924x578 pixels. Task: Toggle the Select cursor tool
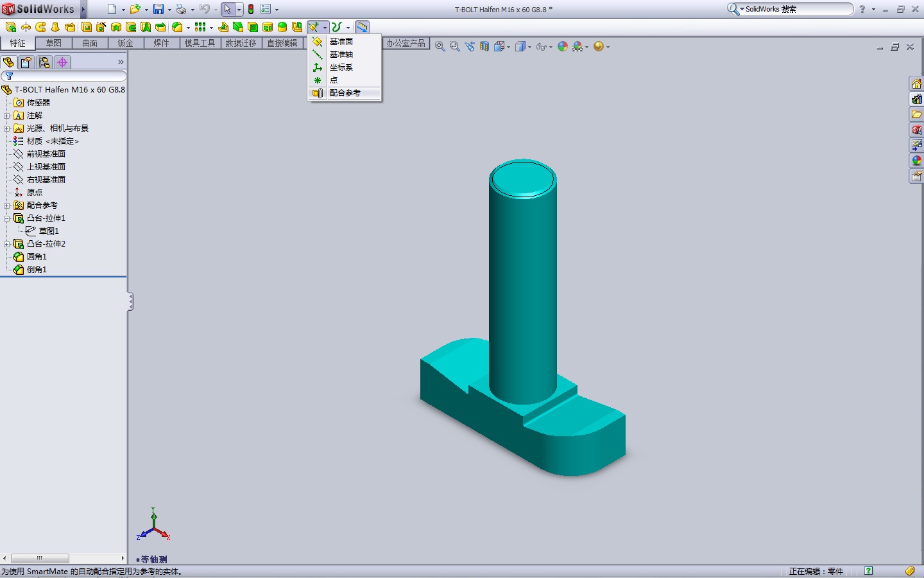click(x=227, y=9)
